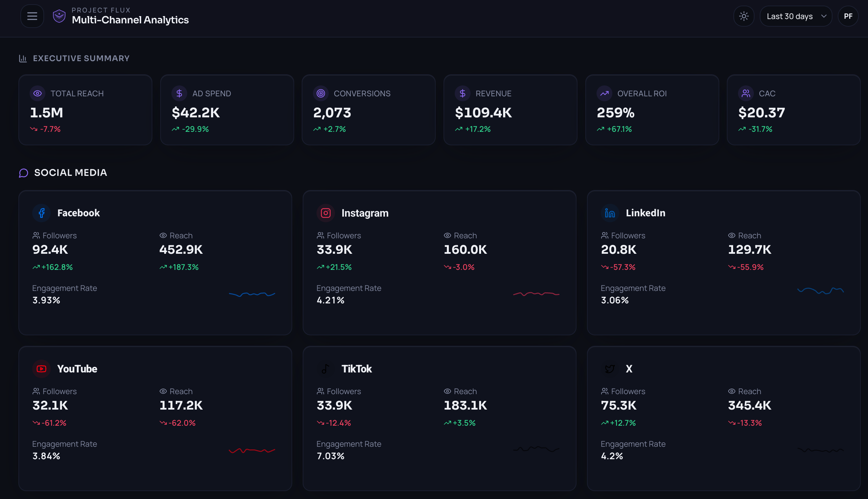The height and width of the screenshot is (499, 868).
Task: Click the Project Flux shield logo
Action: (59, 16)
